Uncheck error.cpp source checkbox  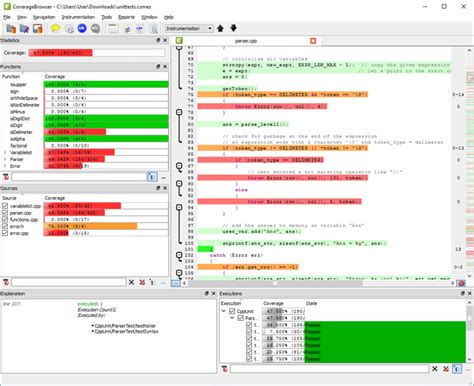click(5, 233)
